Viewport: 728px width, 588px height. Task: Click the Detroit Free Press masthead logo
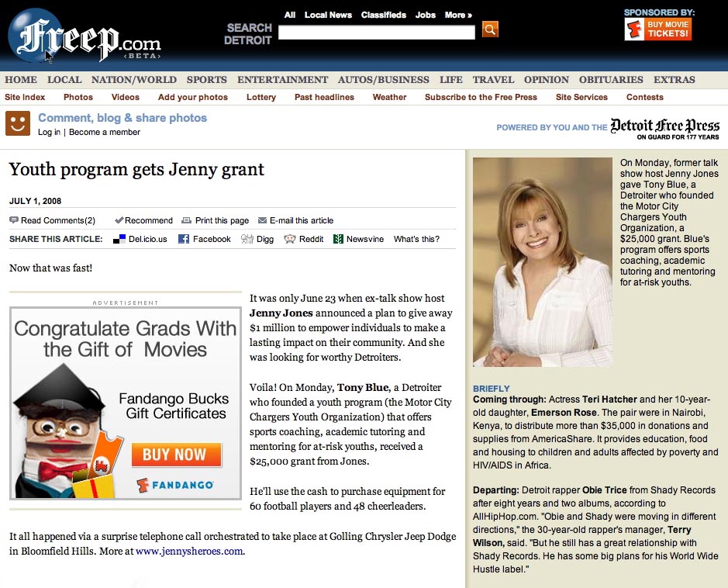click(665, 126)
